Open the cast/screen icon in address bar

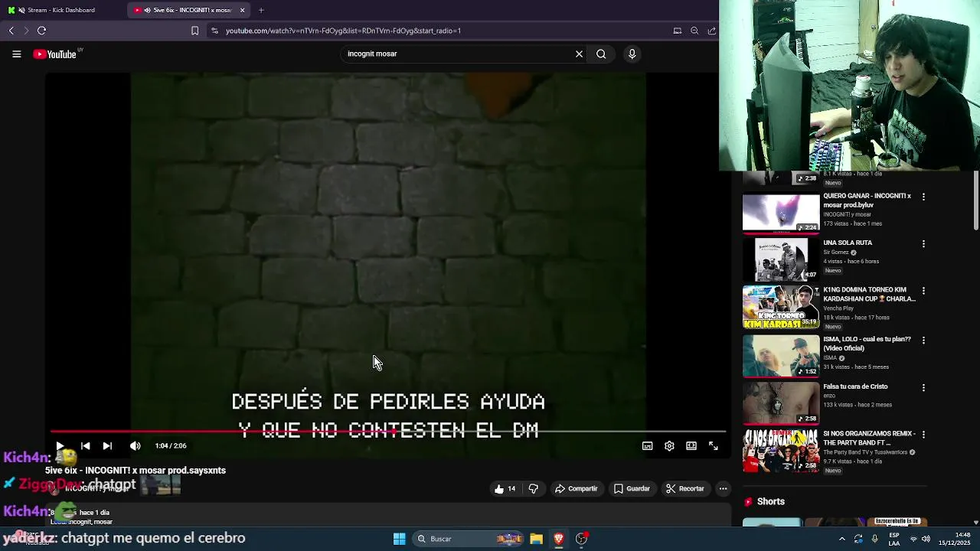pyautogui.click(x=677, y=31)
